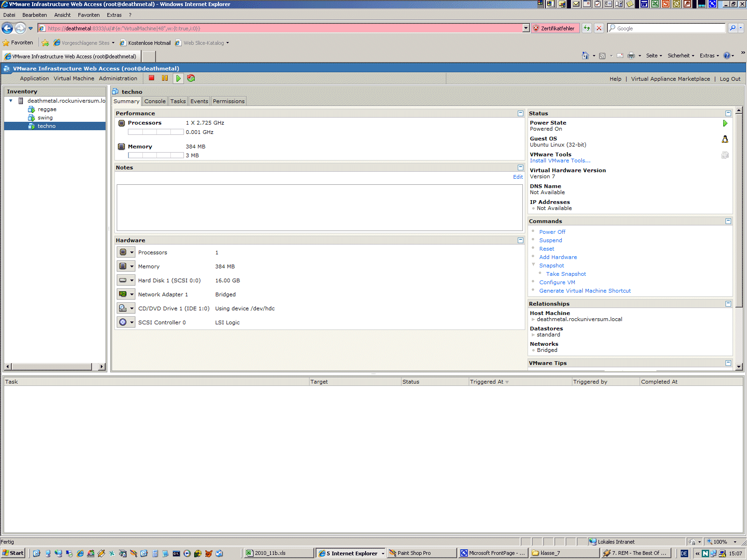Viewport: 747px width, 560px height.
Task: Click the Configure VM link
Action: [x=557, y=282]
